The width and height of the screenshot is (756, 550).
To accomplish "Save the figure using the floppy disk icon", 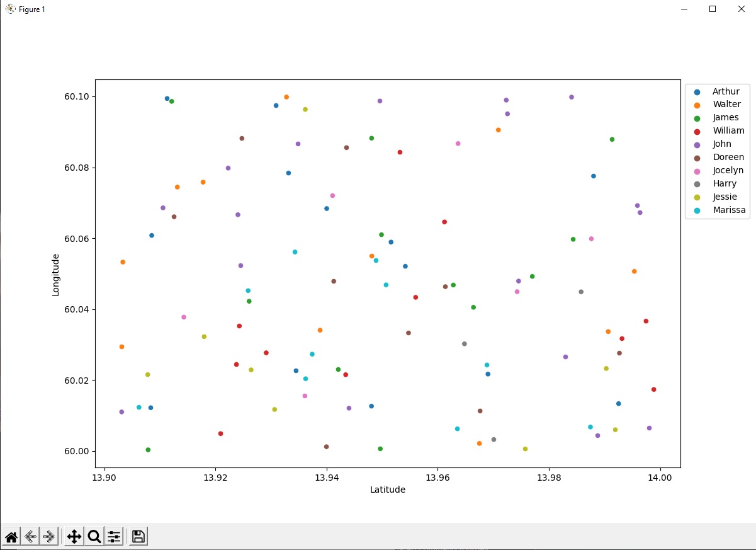I will click(x=138, y=537).
